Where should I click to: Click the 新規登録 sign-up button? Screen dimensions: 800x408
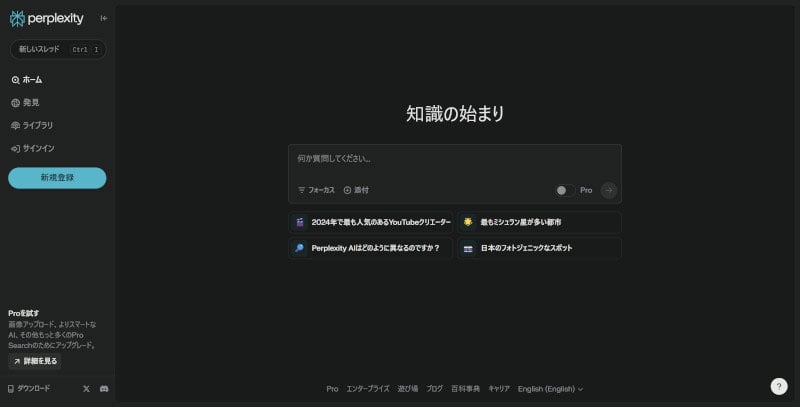57,178
